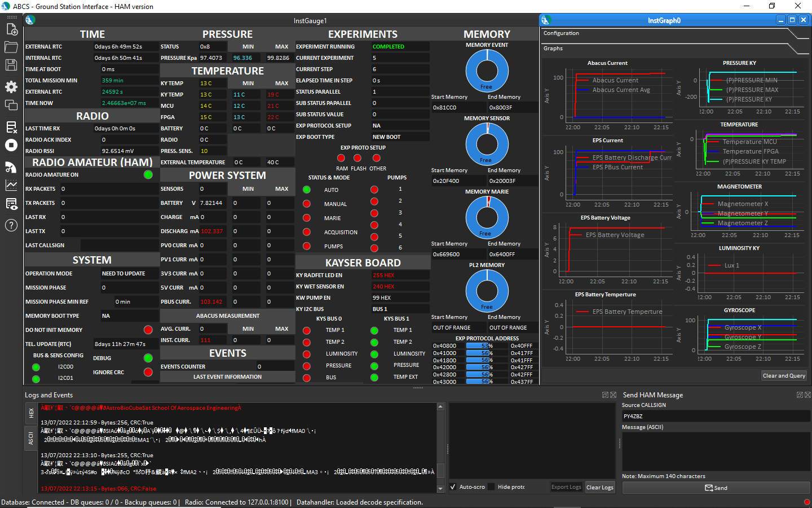Click the red status indicator in status bar
Screen dimensions: 812x508
tap(807, 502)
